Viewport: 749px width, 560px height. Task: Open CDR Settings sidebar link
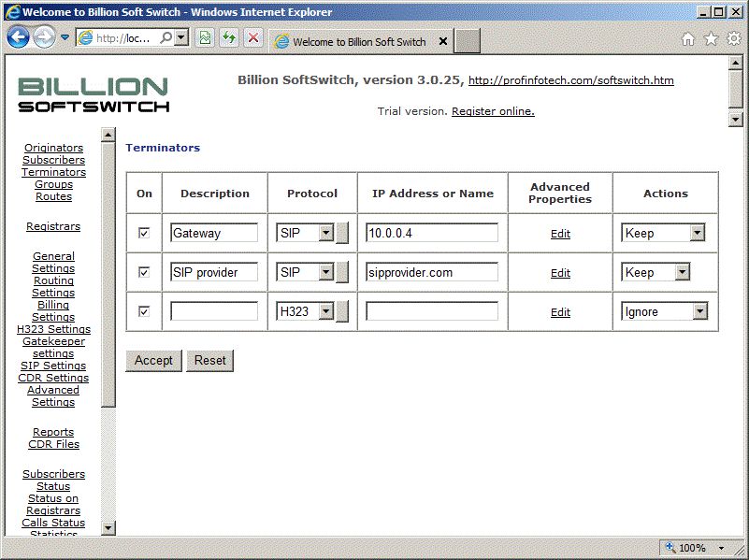[53, 378]
